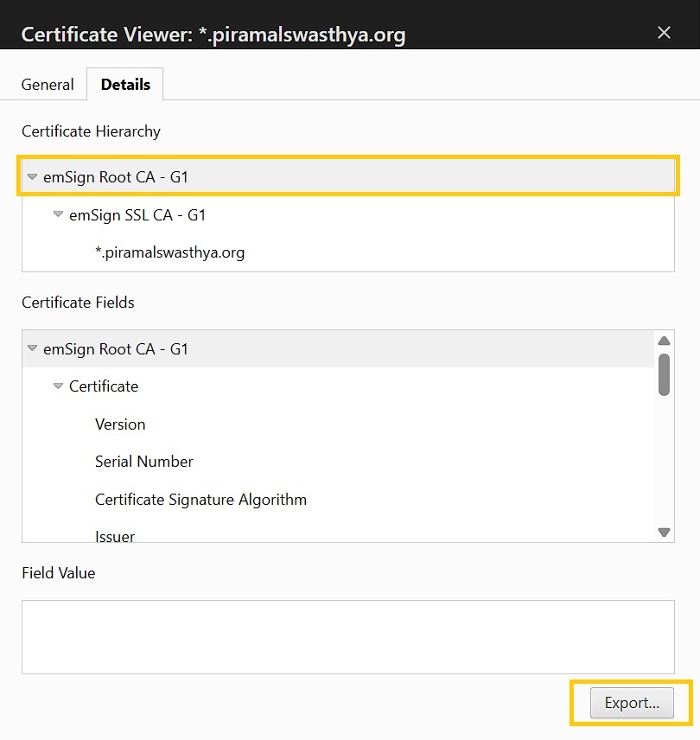Select the Issuer field
This screenshot has height=740, width=700.
click(115, 536)
